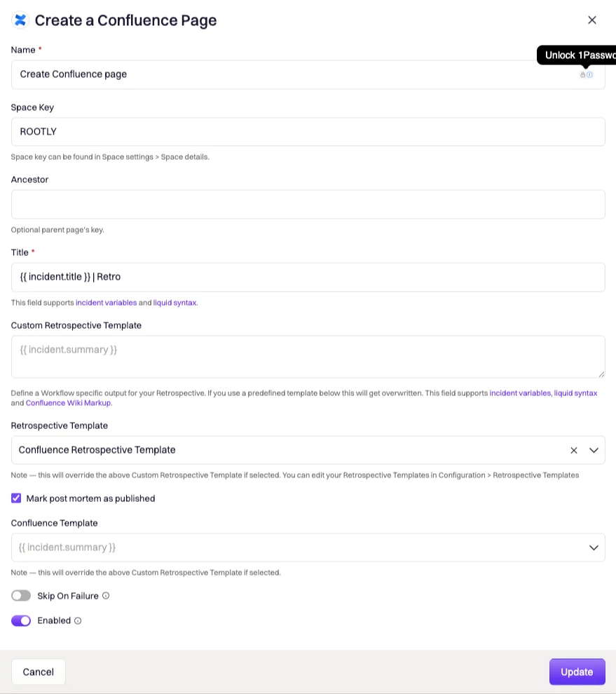Expand the Retrospective Template dropdown arrow
Screen dimensions: 616x694
[x=594, y=450]
